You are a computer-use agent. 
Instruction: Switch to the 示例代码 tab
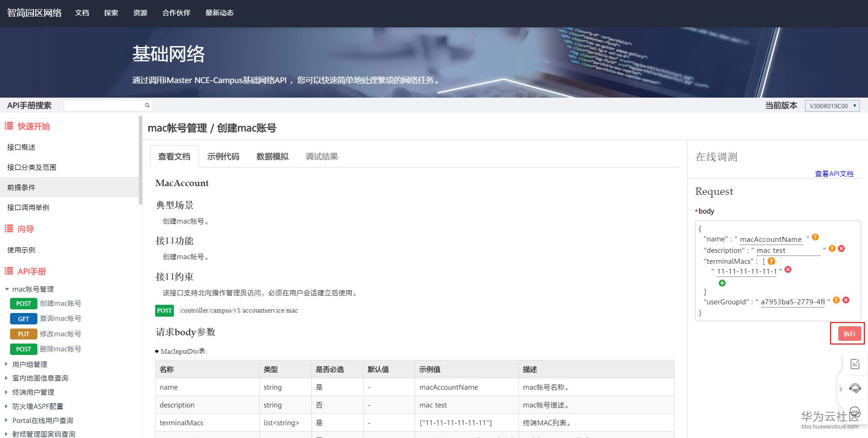(223, 156)
